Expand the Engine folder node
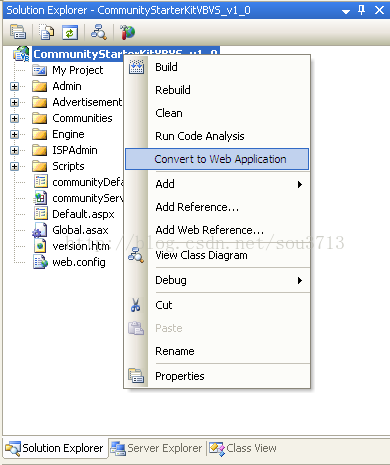The height and width of the screenshot is (465, 390). pyautogui.click(x=14, y=134)
